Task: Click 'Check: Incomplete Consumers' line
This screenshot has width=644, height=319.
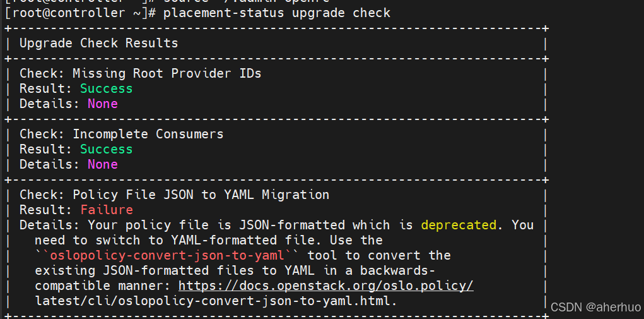Action: click(121, 134)
